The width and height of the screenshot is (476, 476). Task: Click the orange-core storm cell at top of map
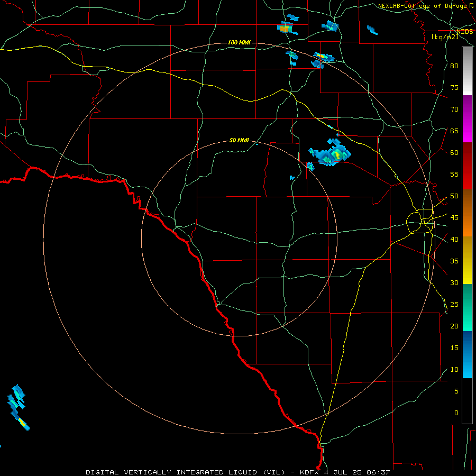[287, 28]
